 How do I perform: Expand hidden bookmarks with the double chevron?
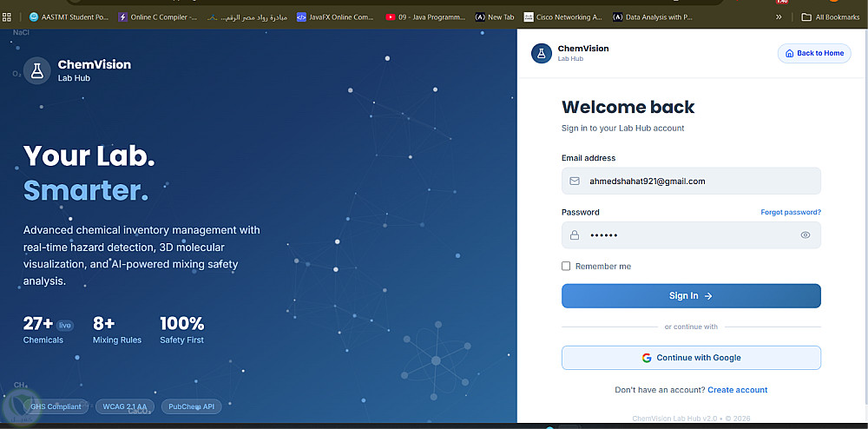[x=779, y=17]
